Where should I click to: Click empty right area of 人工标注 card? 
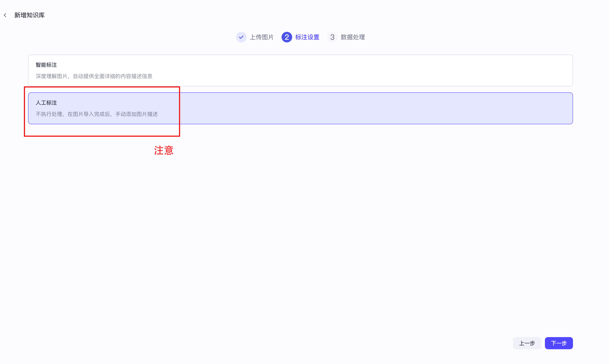442,108
